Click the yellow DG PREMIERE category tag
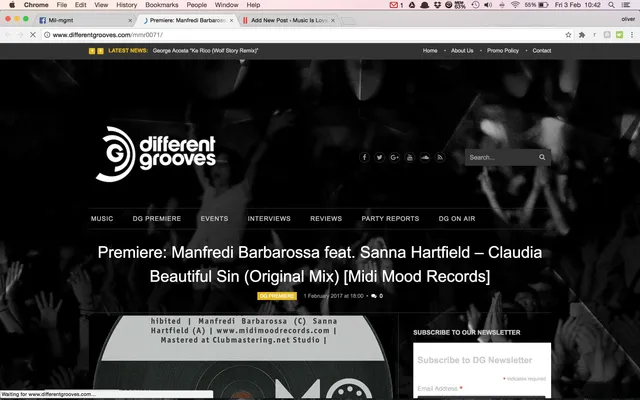Image resolution: width=640 pixels, height=400 pixels. 277,296
